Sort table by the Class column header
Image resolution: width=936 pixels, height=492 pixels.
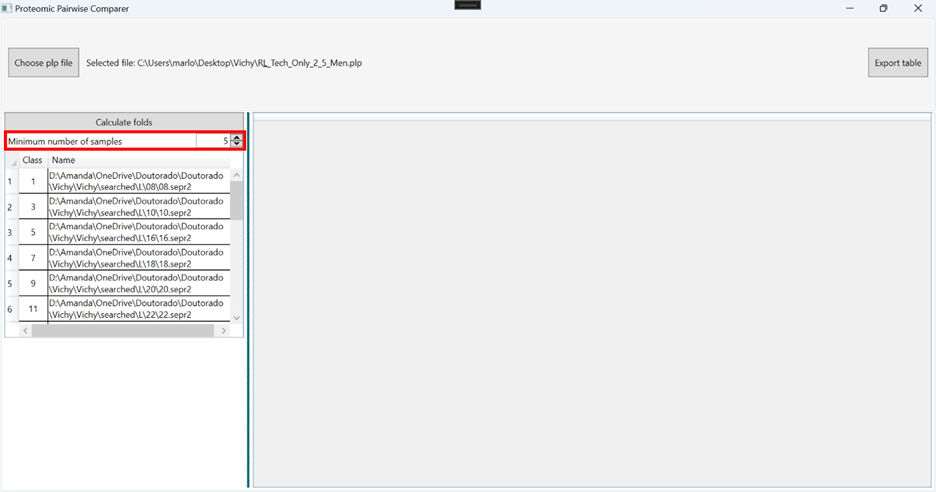tap(32, 160)
